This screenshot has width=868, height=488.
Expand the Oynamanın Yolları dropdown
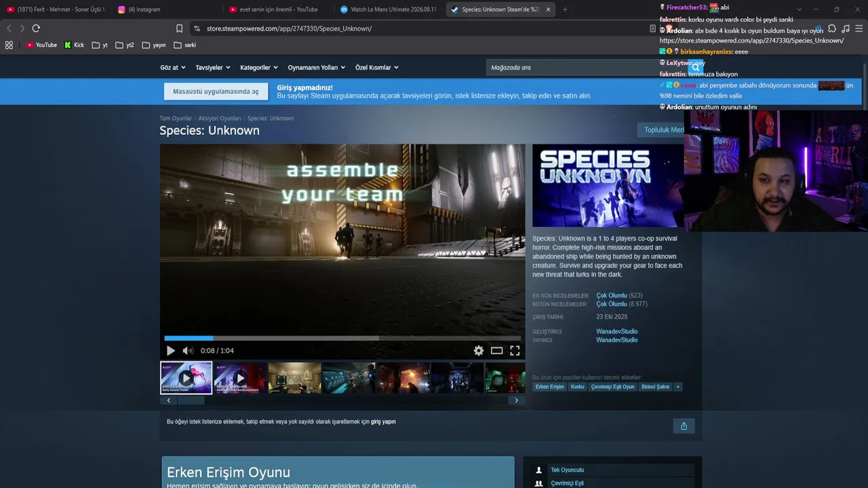[317, 68]
